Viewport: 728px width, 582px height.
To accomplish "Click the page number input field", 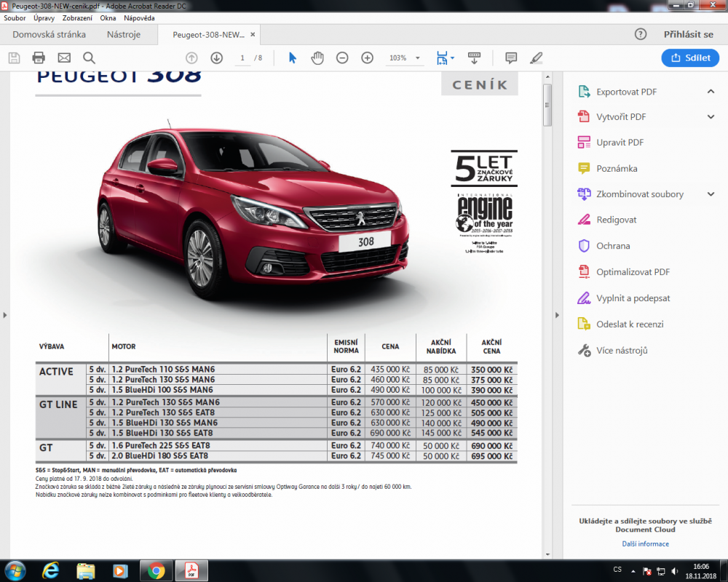I will (242, 58).
